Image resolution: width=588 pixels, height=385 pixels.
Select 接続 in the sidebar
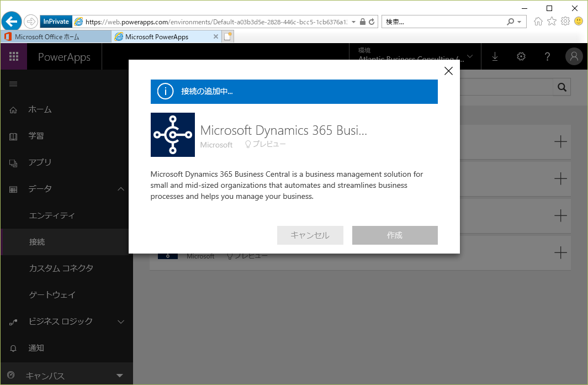(x=67, y=242)
